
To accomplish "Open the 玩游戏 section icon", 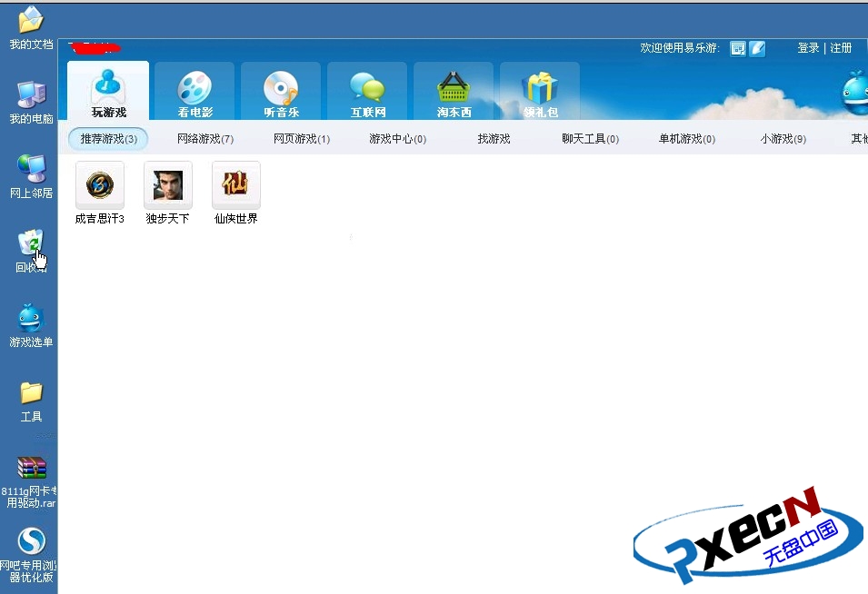I will 107,91.
